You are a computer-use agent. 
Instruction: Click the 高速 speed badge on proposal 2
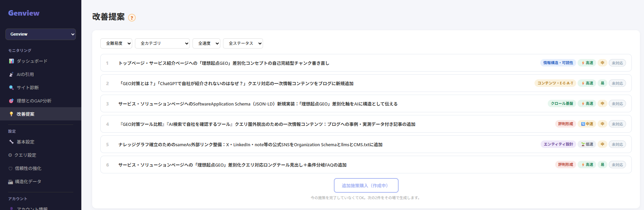587,83
